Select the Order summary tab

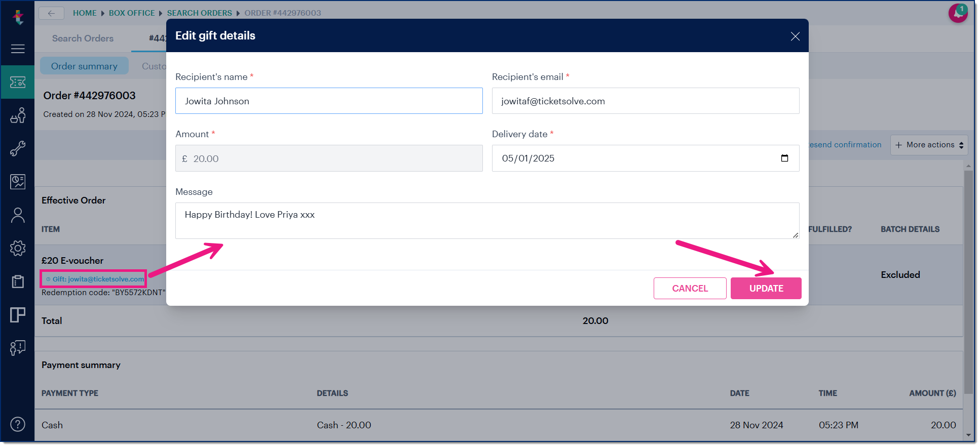84,66
